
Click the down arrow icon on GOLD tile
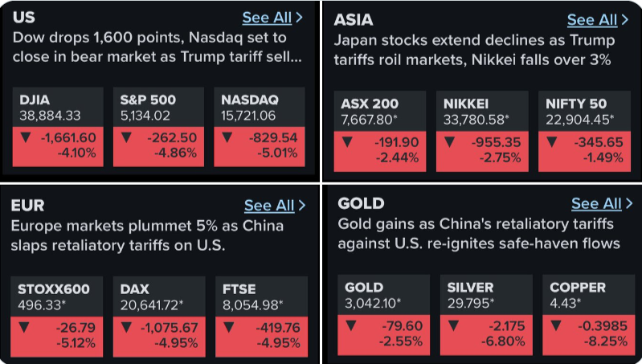[351, 325]
